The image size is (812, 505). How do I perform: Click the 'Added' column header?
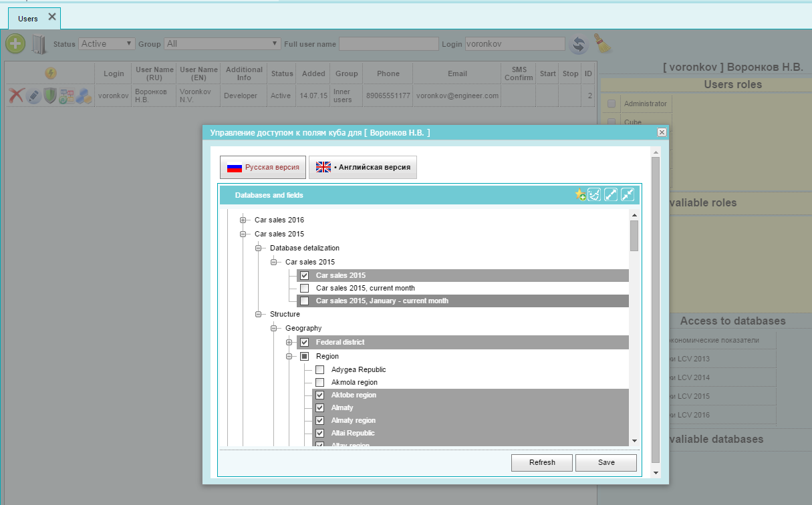tap(313, 73)
